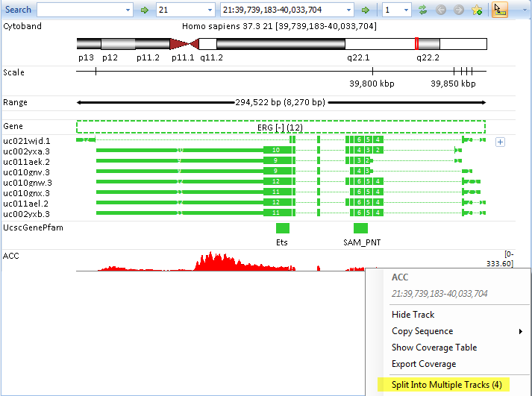Choose Export Coverage menu entry
The image size is (532, 396).
point(424,364)
